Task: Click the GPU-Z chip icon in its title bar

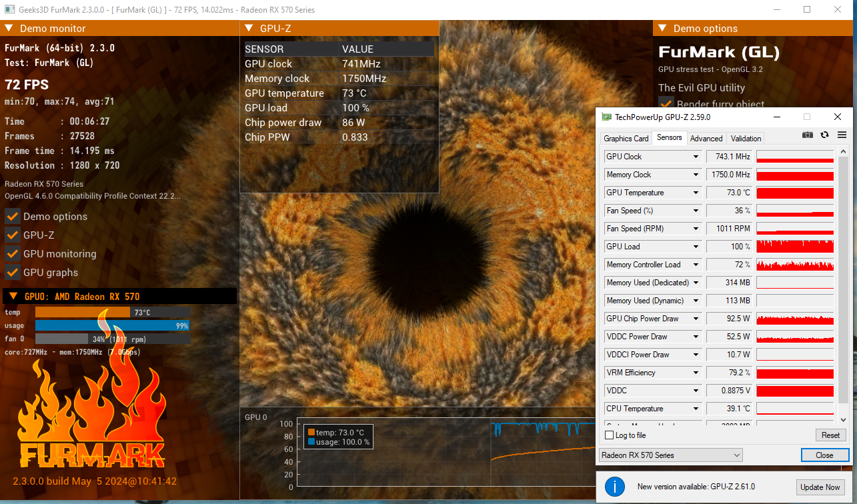Action: pos(606,117)
